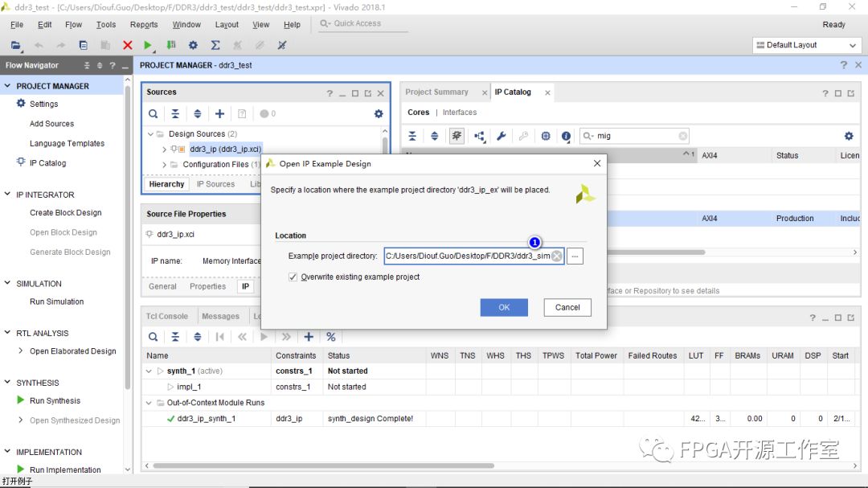Collapse the PROJECT MANAGER section
Viewport: 868px width, 488px height.
7,86
